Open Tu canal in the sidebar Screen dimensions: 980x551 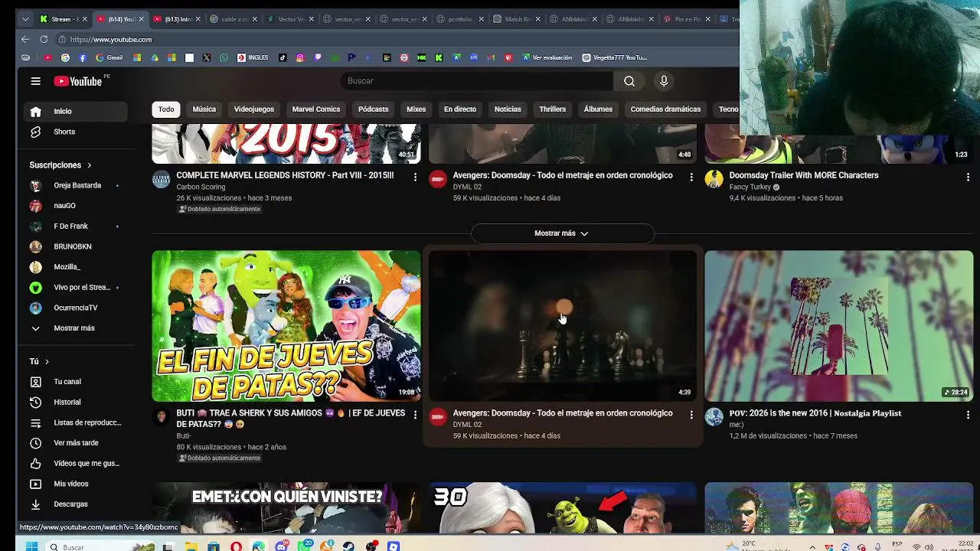(75, 382)
